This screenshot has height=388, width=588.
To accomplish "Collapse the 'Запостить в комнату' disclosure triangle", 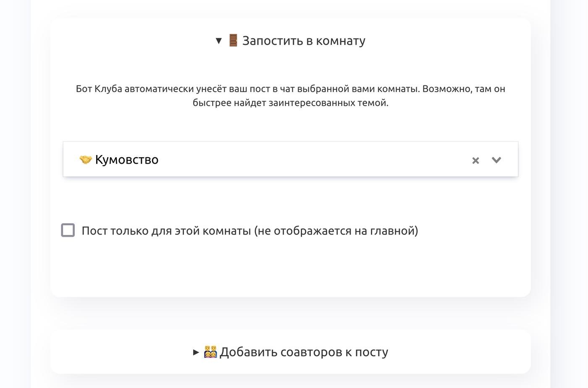I will pos(218,41).
